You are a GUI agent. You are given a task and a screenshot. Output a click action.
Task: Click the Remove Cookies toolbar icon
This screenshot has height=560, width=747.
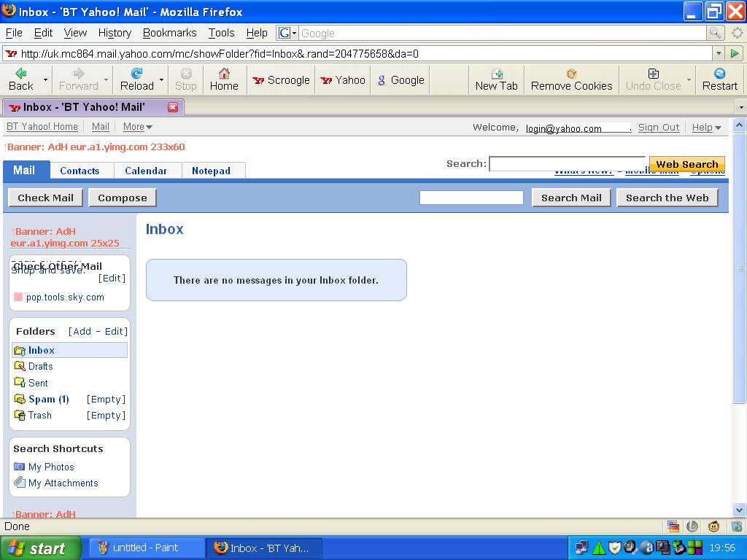click(571, 74)
